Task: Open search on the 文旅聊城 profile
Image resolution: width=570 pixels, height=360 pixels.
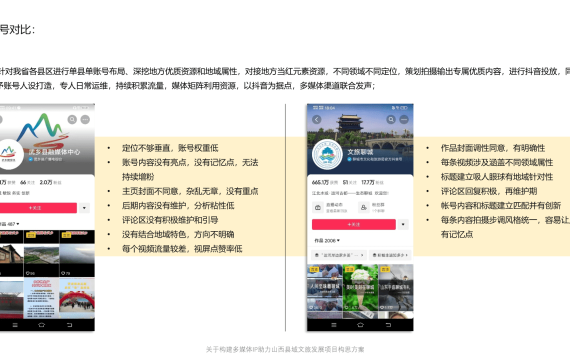Action: 391,120
